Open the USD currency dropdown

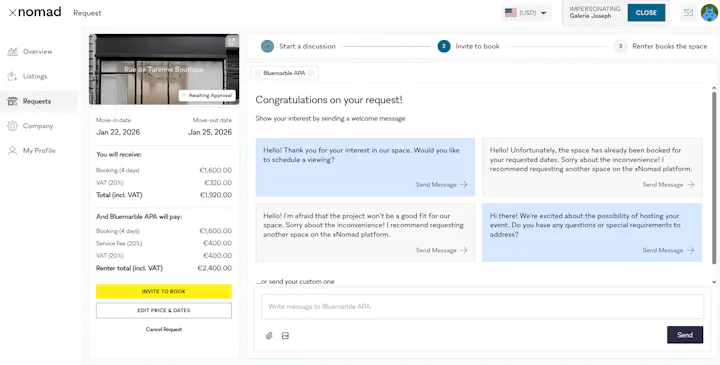point(527,13)
